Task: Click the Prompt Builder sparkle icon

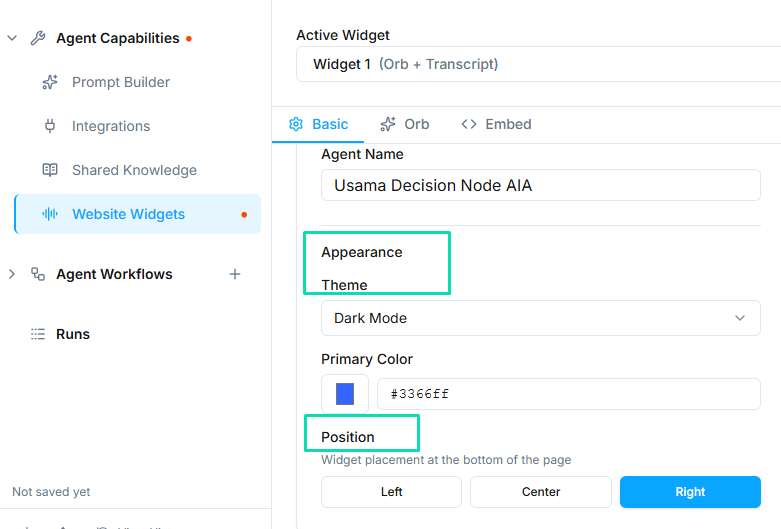Action: click(x=50, y=82)
